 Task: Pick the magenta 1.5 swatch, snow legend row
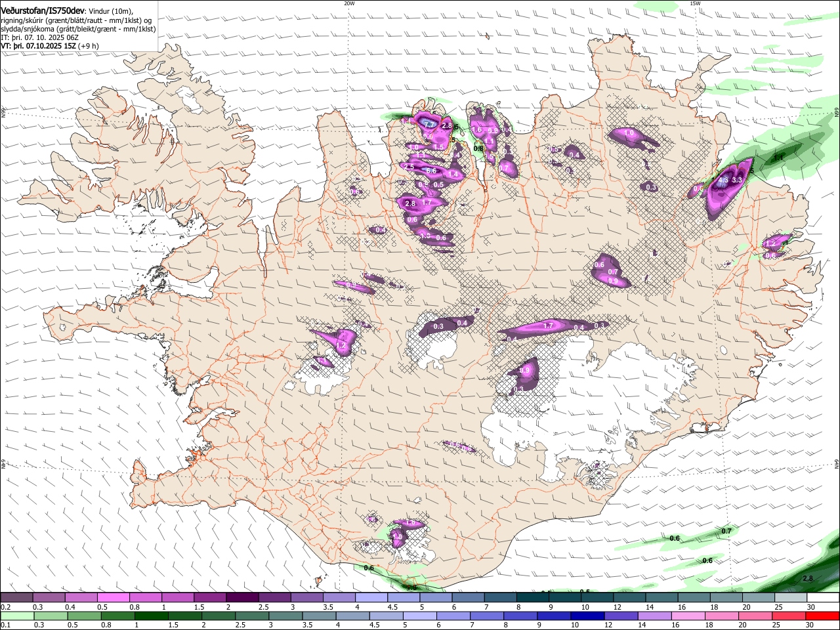coord(209,598)
